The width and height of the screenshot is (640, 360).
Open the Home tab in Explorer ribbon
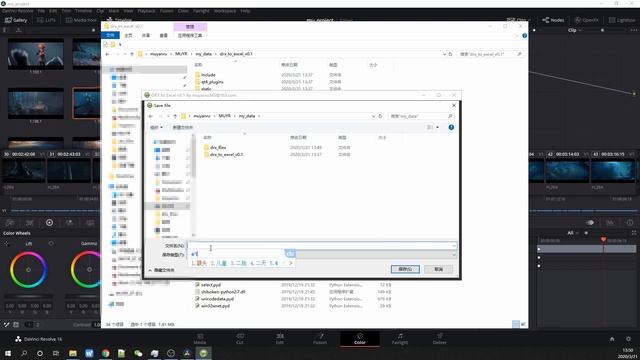click(x=128, y=36)
